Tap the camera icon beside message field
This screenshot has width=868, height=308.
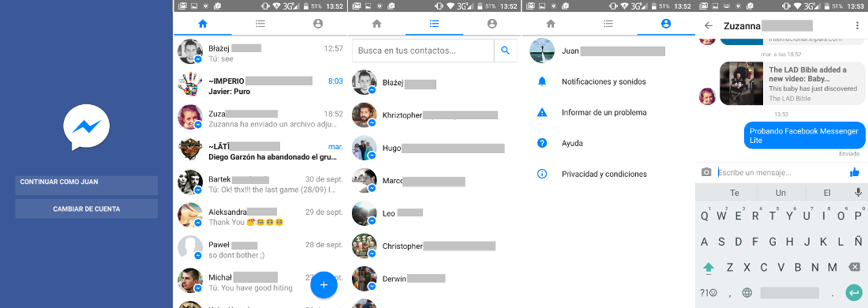coord(705,172)
